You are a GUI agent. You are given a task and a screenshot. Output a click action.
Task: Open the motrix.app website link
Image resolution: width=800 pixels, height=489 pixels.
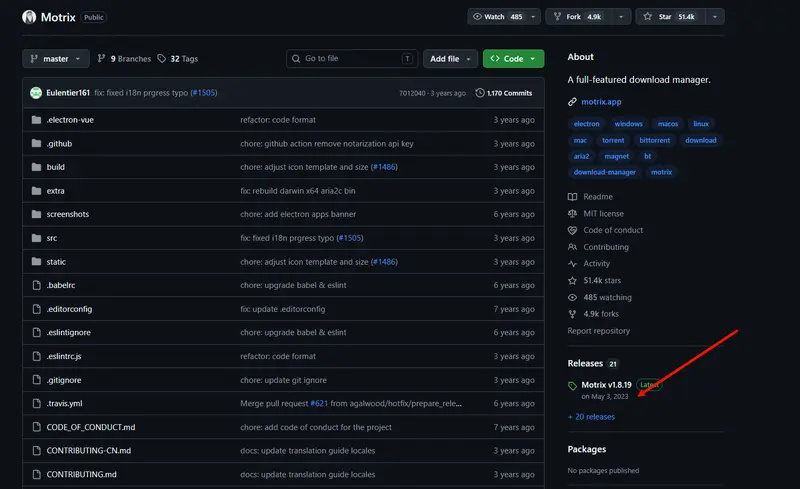(601, 101)
